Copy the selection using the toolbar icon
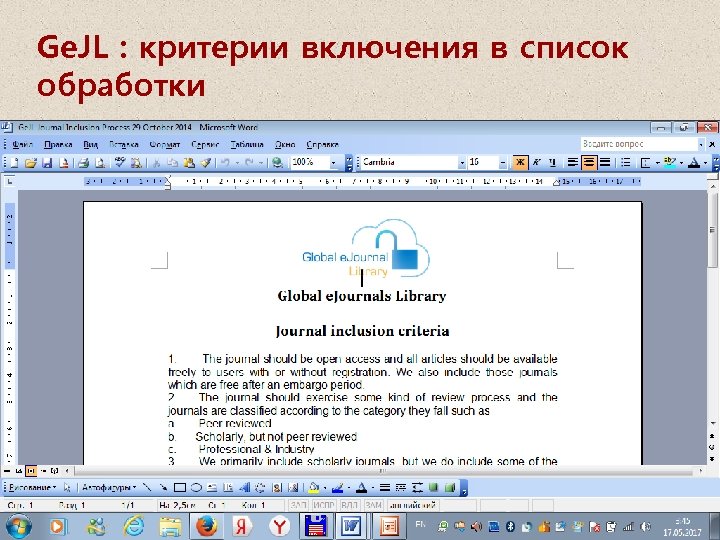 tap(173, 162)
